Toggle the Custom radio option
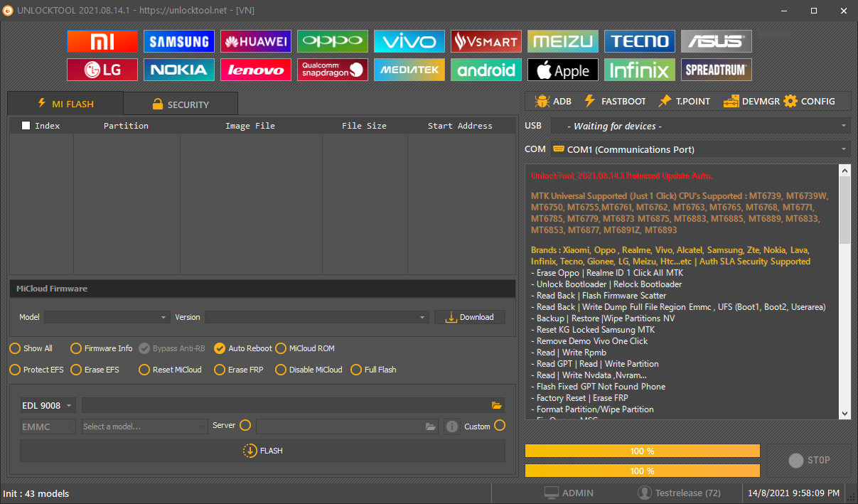The width and height of the screenshot is (858, 504). click(500, 425)
